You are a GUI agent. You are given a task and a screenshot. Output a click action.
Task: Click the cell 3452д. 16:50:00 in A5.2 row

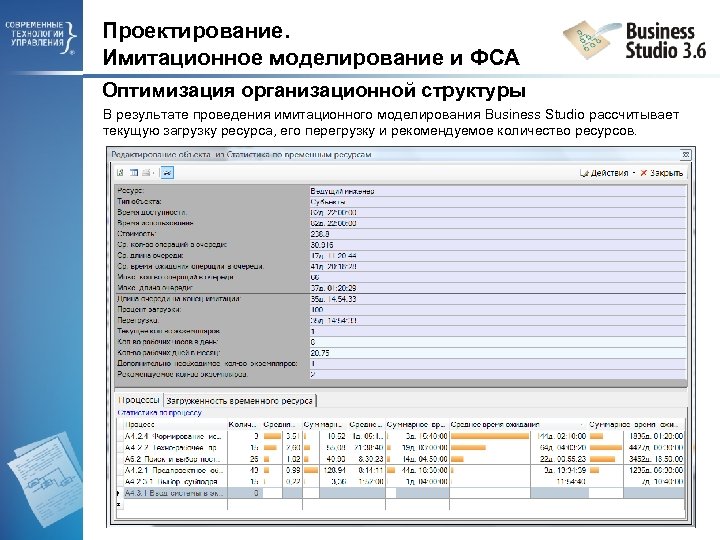(x=654, y=459)
